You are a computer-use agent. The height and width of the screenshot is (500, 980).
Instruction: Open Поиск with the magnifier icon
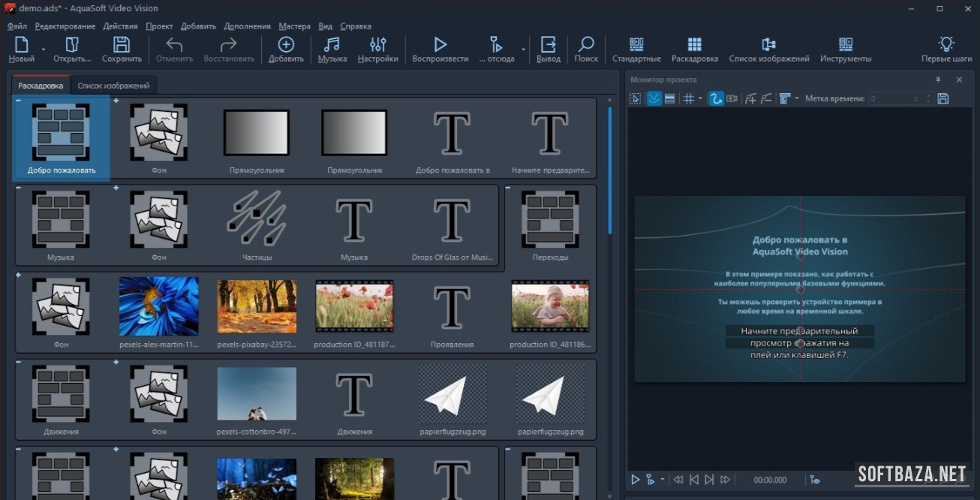(586, 45)
